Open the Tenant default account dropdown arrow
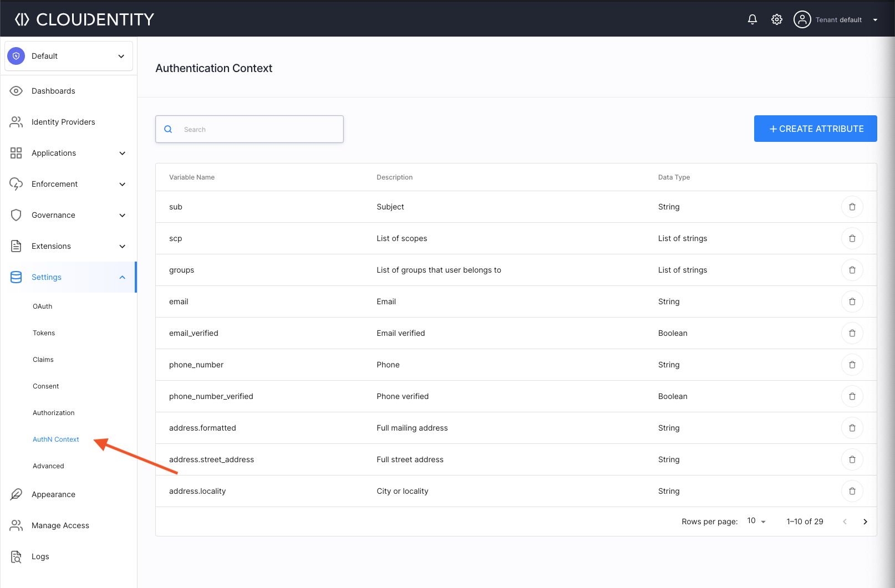The width and height of the screenshot is (895, 588). tap(875, 20)
